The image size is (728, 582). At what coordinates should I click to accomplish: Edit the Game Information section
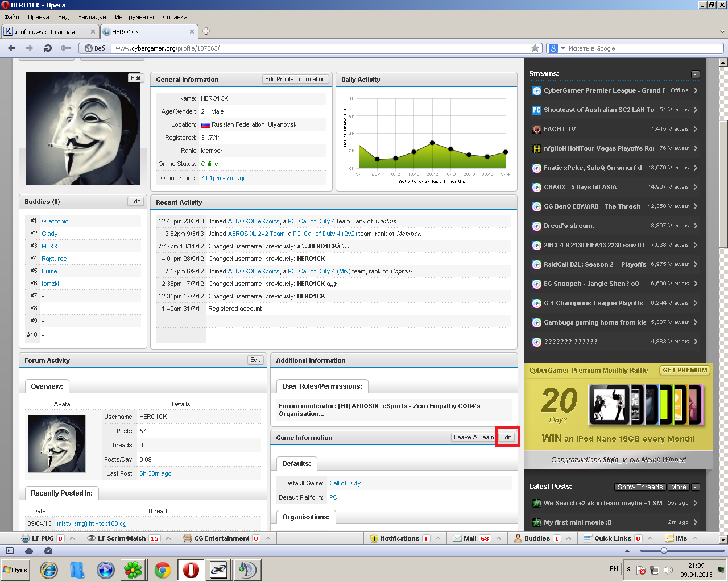pos(506,437)
